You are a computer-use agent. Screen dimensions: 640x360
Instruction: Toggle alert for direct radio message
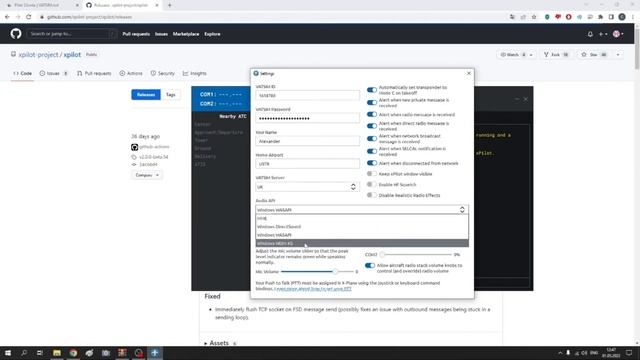(371, 126)
